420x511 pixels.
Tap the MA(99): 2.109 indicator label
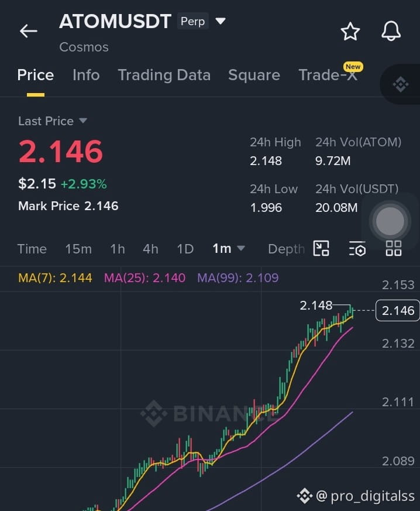[x=237, y=278]
